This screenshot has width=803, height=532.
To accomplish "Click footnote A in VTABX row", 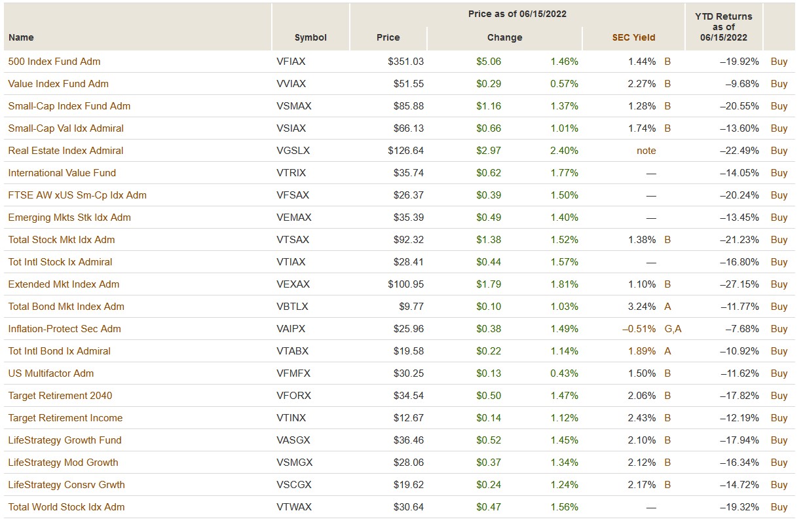I will pos(667,351).
